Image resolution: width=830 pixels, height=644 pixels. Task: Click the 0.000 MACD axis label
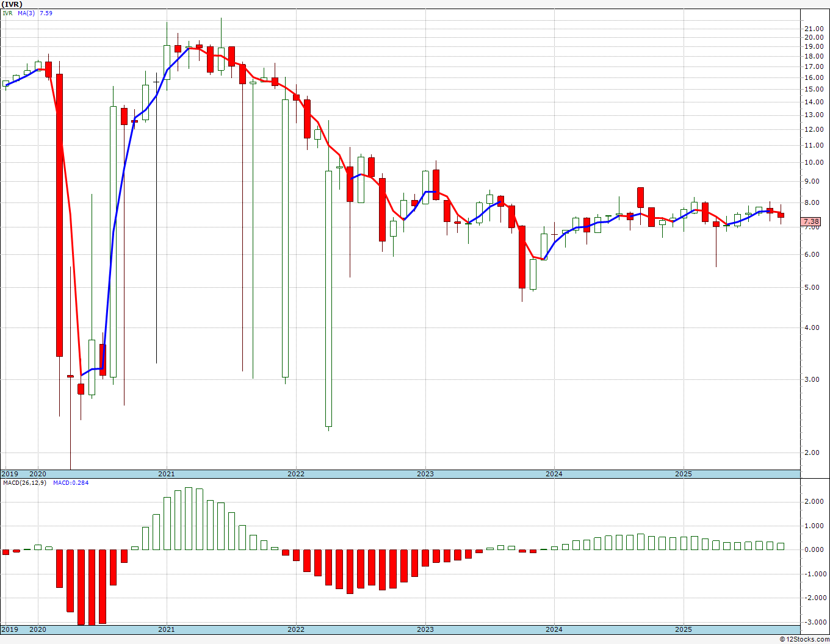(x=815, y=549)
